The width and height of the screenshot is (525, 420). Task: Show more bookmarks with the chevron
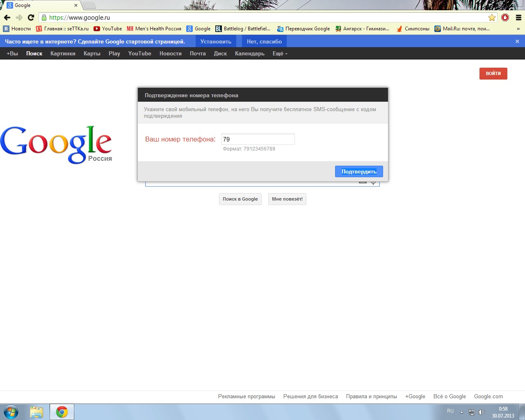[518, 29]
